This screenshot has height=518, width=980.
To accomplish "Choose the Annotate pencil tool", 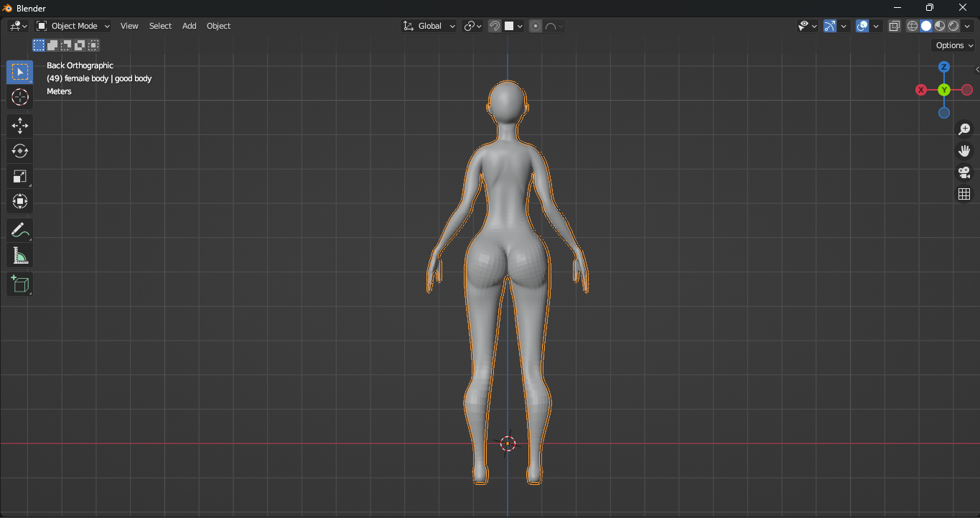I will (20, 231).
